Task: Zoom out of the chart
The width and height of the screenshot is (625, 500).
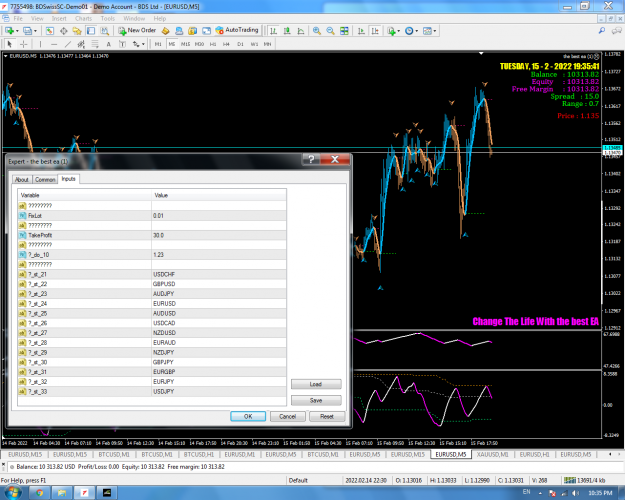Action: click(x=330, y=31)
